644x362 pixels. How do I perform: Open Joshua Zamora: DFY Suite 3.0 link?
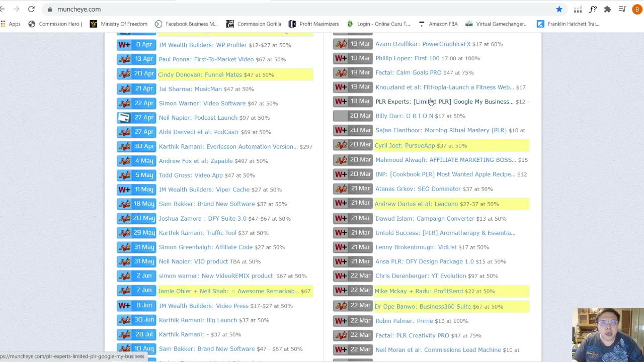pos(203,218)
